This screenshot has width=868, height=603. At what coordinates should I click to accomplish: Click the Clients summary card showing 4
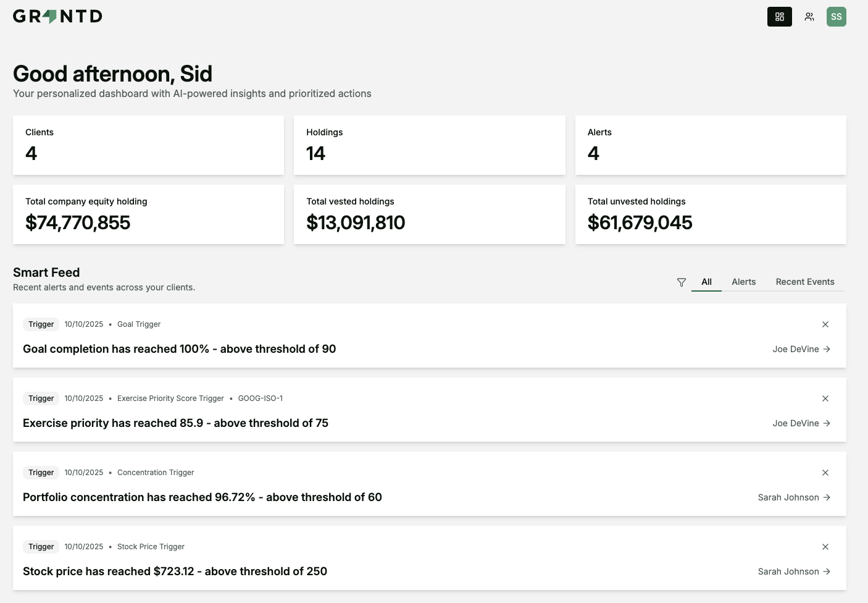pos(148,145)
